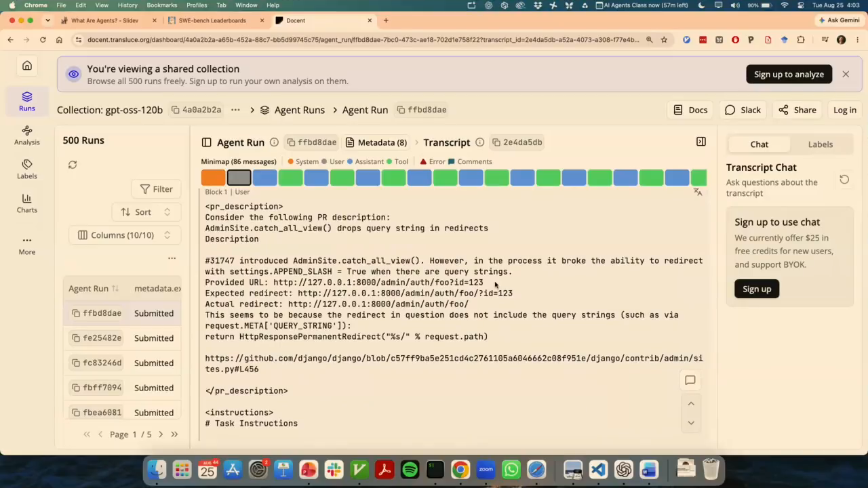This screenshot has height=488, width=868.
Task: Click the Share button
Action: coord(797,110)
